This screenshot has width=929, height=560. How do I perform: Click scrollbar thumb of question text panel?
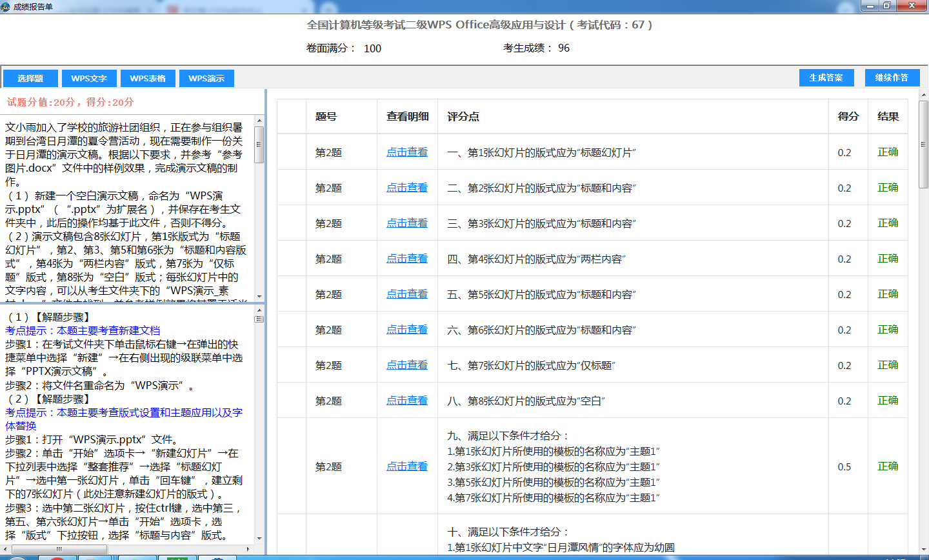259,145
